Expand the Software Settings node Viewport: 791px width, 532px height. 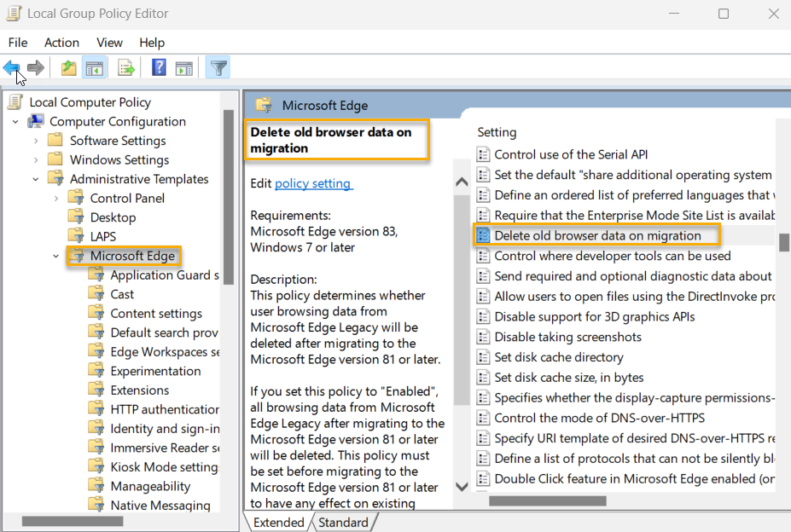[x=36, y=141]
